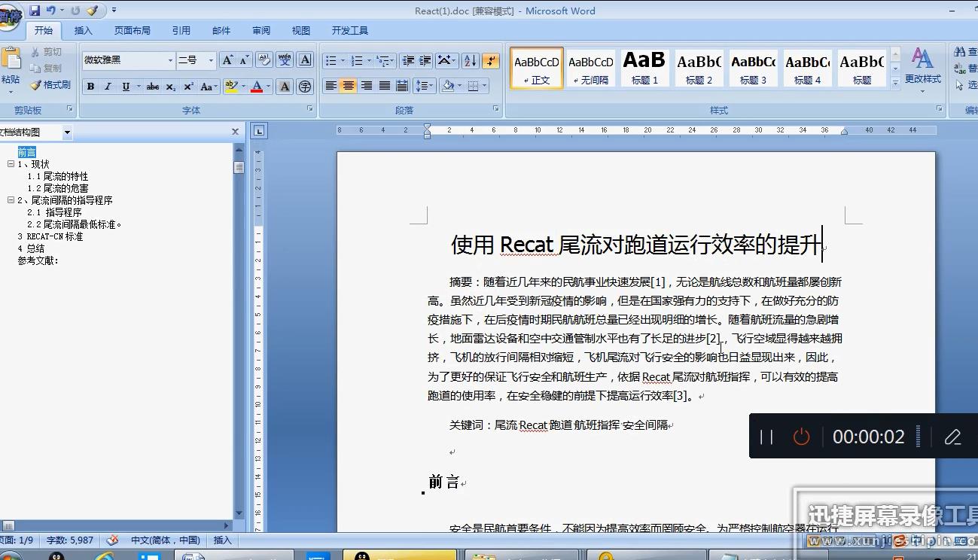Toggle bold formatting
This screenshot has height=560, width=978.
click(x=90, y=87)
